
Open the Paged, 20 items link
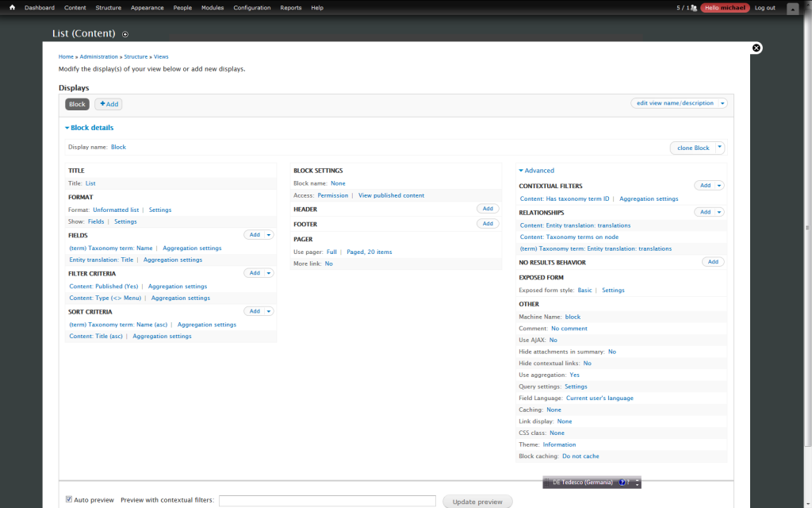(x=369, y=252)
